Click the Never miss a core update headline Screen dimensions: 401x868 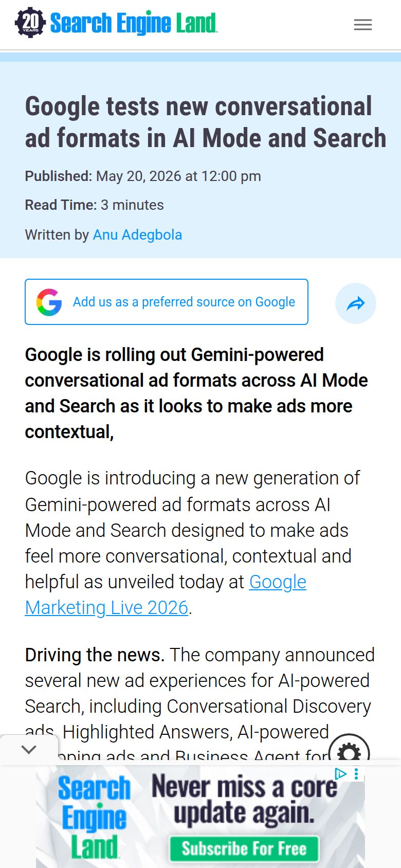[244, 800]
